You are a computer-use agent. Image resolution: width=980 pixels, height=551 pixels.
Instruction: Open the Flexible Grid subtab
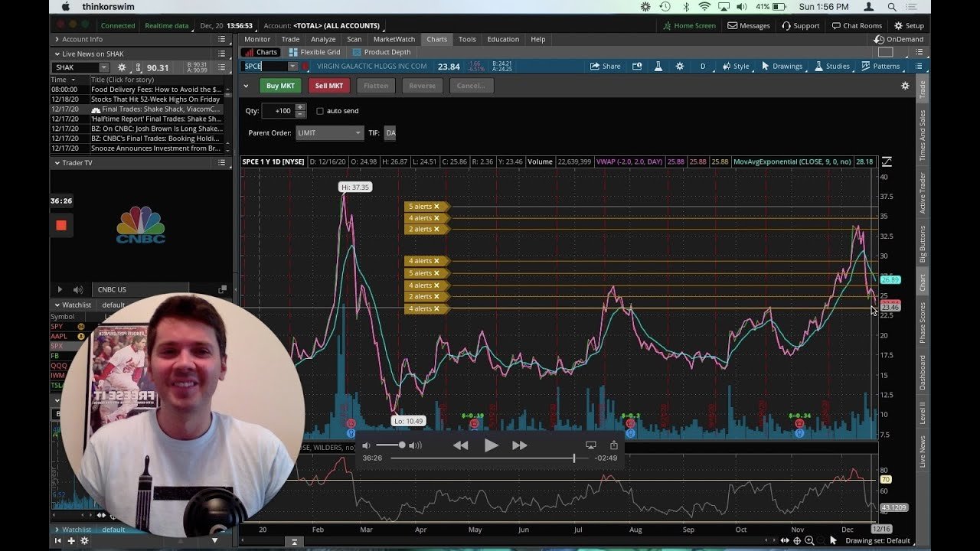[x=315, y=52]
